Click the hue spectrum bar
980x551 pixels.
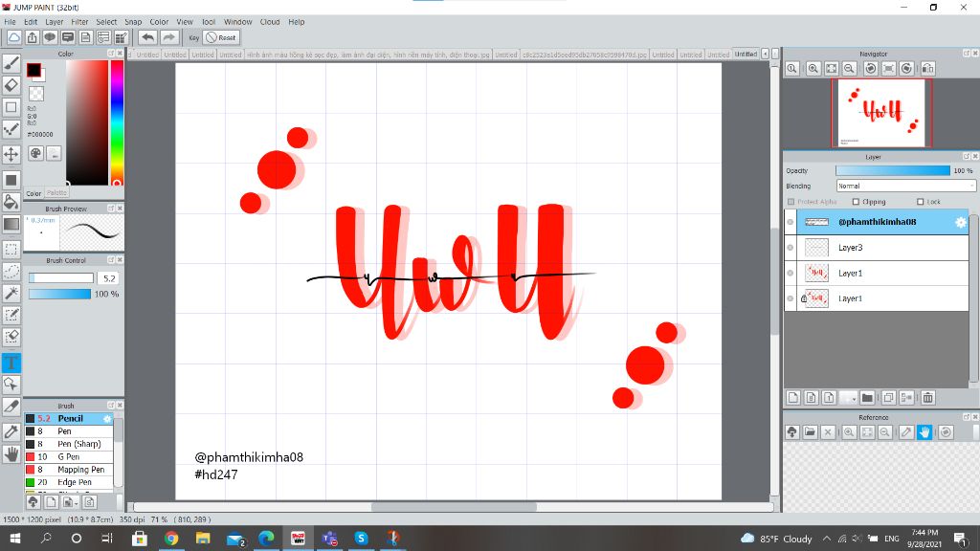[117, 122]
